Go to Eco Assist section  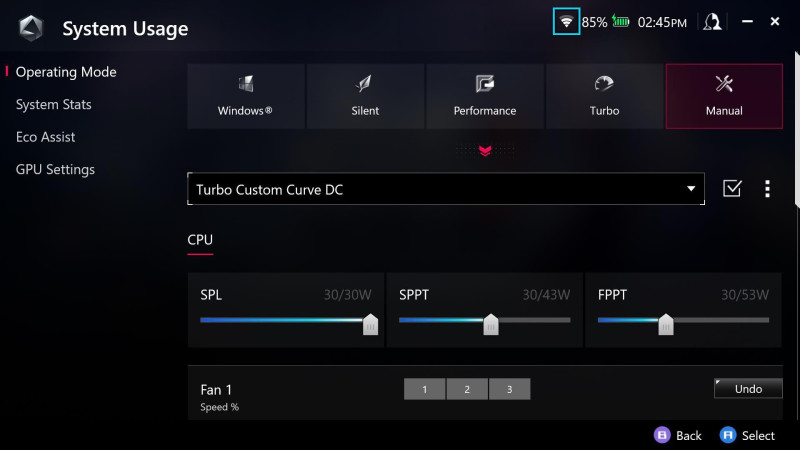tap(45, 137)
